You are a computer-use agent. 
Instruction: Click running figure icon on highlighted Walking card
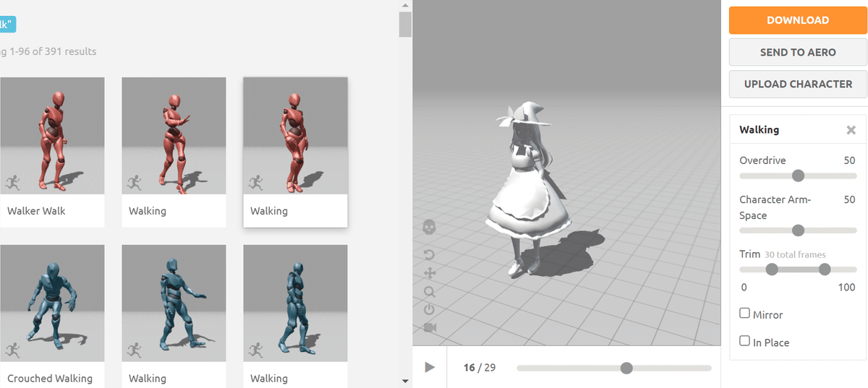(255, 183)
